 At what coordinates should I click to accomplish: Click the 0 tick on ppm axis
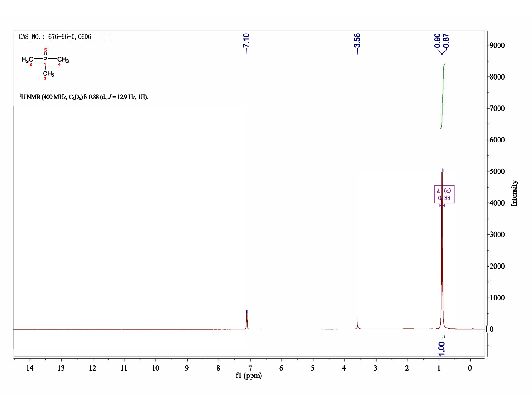470,368
